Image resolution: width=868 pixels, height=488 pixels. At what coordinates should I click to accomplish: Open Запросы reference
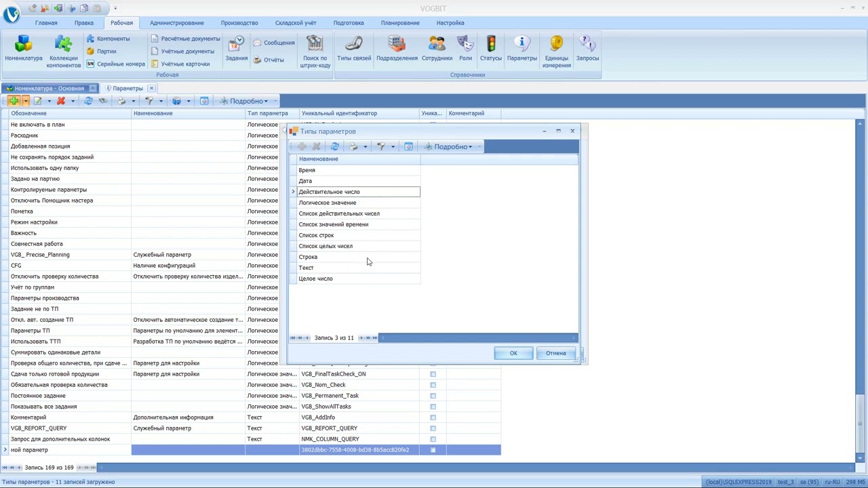coord(587,49)
